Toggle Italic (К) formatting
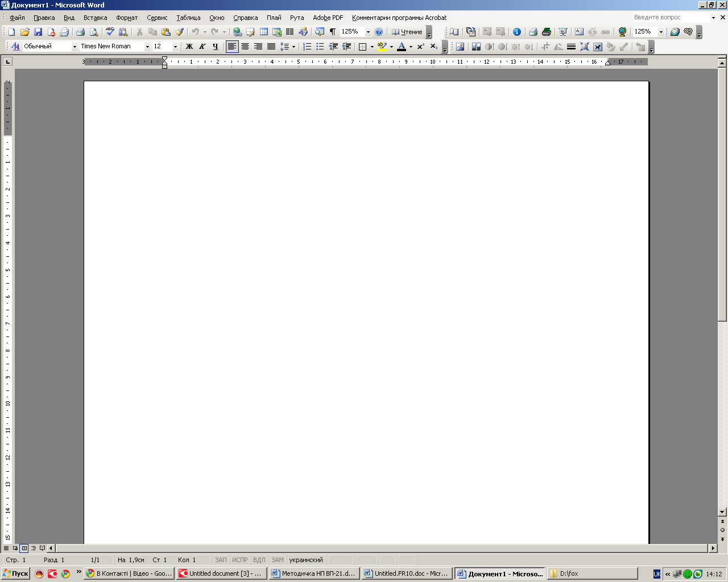 click(202, 47)
